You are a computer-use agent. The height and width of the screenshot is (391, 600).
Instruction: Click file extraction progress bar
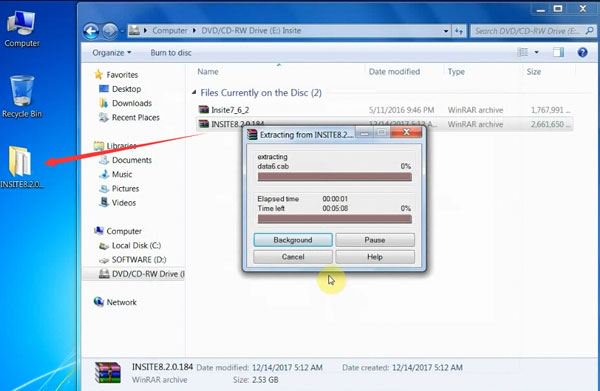pyautogui.click(x=335, y=177)
